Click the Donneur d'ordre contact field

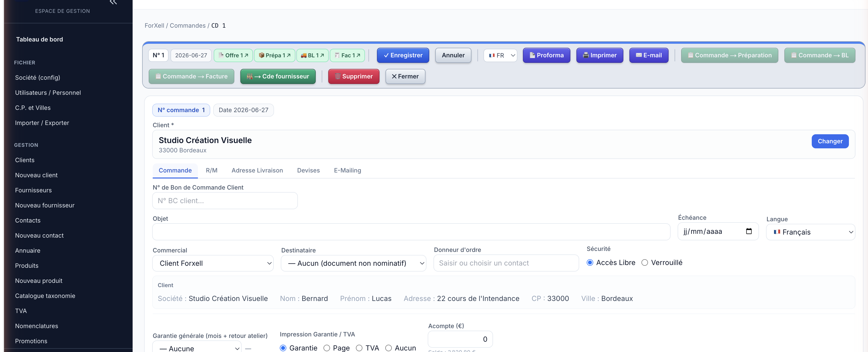[506, 263]
